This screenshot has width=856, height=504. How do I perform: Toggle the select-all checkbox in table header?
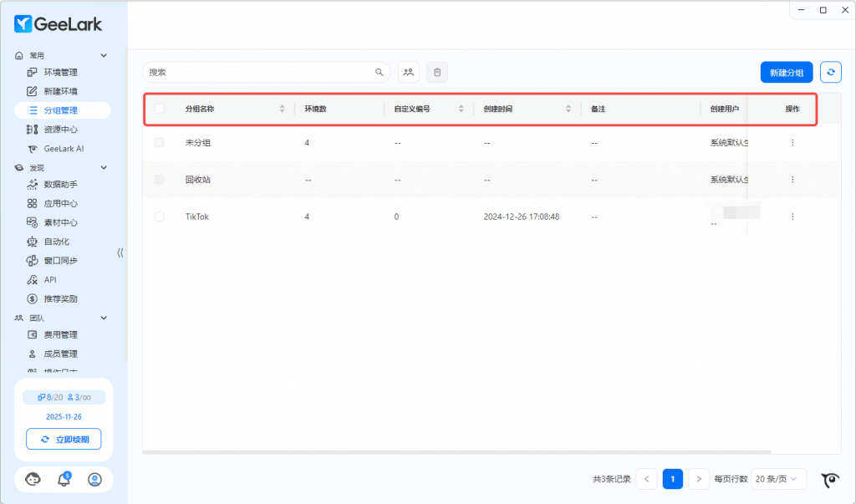(x=160, y=109)
